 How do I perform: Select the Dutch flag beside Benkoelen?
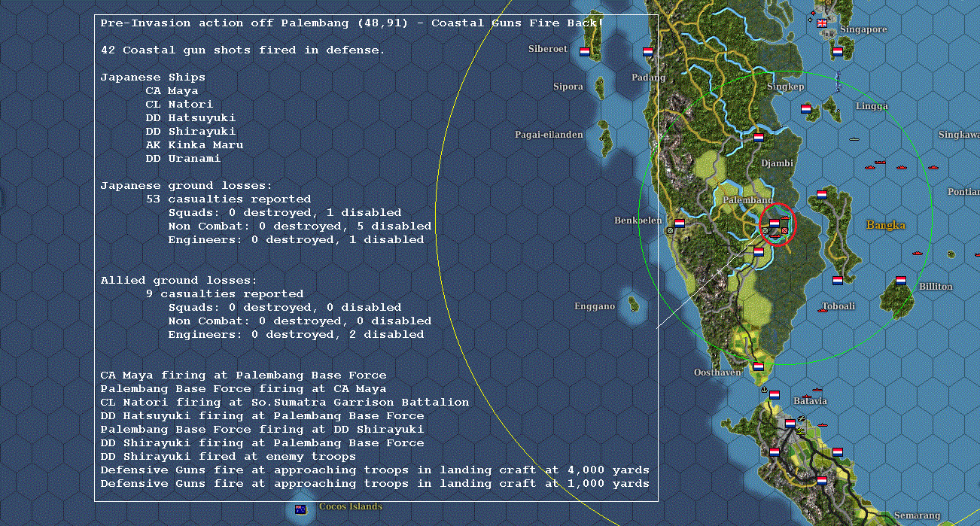(680, 223)
